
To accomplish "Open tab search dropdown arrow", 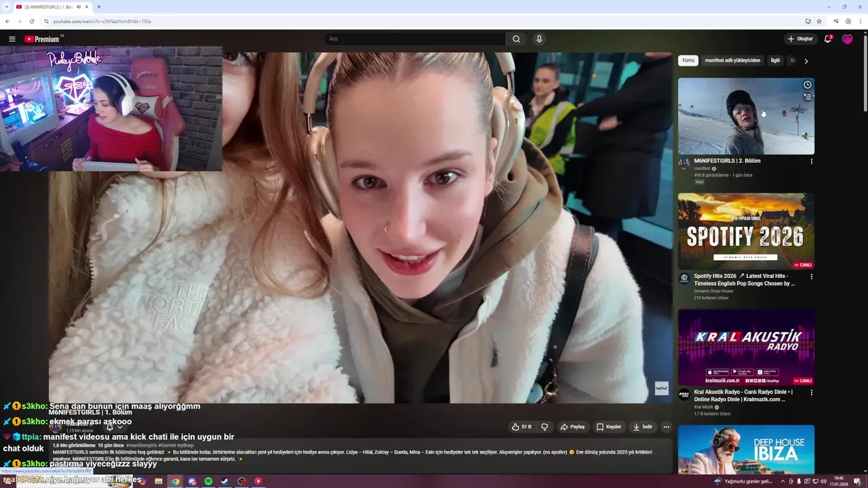I will pyautogui.click(x=7, y=7).
